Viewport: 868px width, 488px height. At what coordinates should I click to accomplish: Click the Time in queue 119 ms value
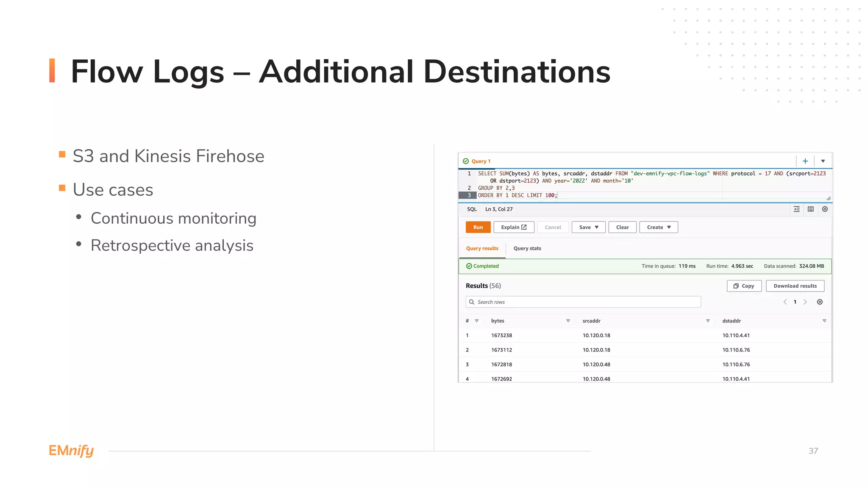687,266
